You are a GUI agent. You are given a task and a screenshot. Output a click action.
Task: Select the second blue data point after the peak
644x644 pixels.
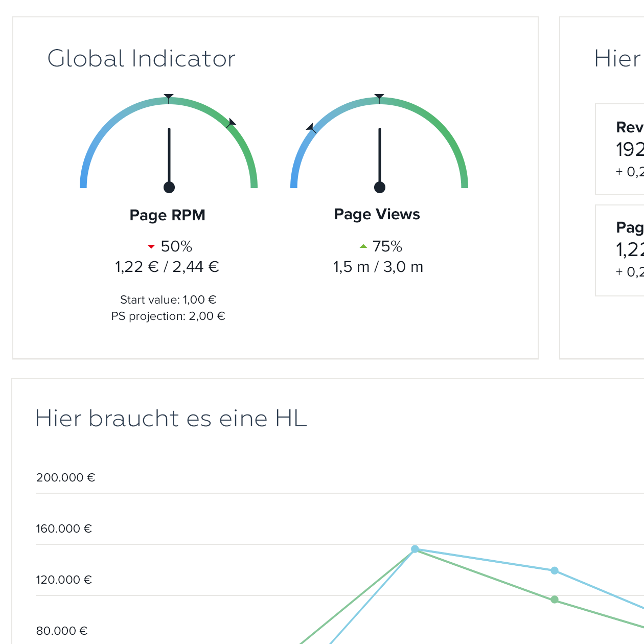(x=555, y=570)
